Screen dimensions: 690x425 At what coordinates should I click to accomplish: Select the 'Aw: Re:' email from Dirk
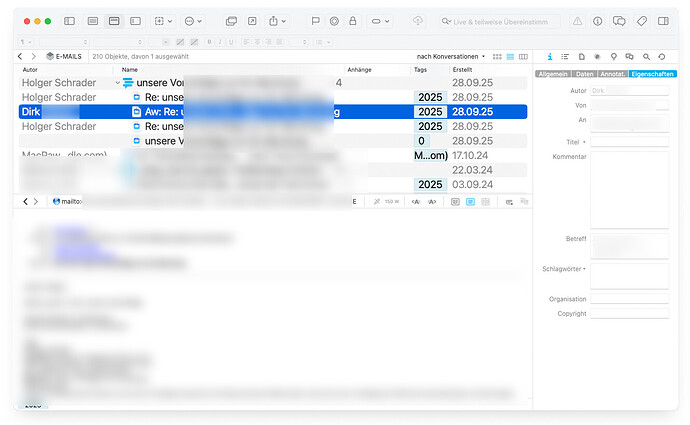click(x=240, y=112)
